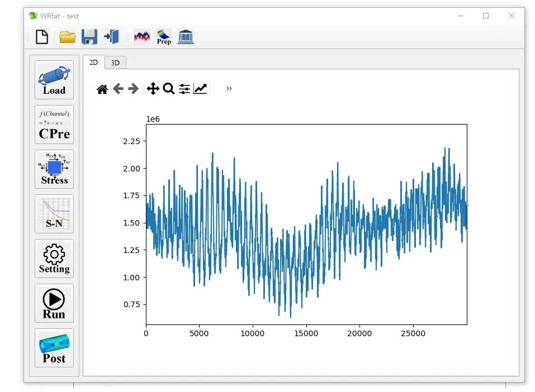
Task: Switch to the 2D tab
Action: (x=93, y=63)
